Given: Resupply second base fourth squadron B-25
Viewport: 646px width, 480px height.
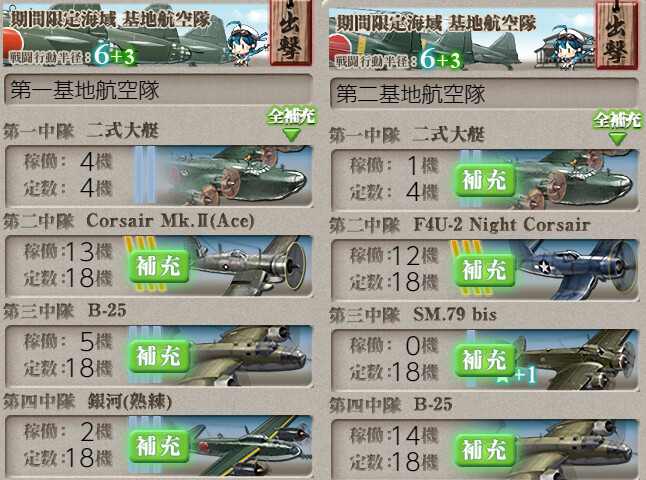Looking at the screenshot, I should click(x=485, y=450).
